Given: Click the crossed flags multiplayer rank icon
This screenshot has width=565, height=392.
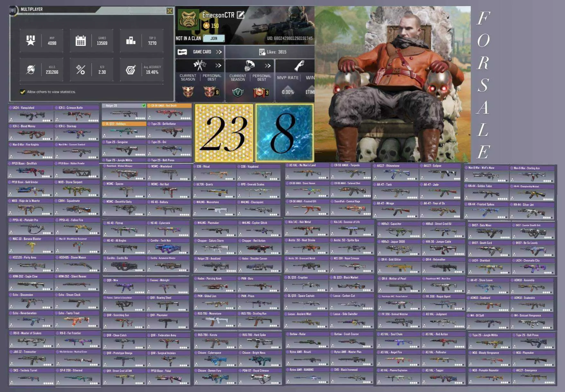Looking at the screenshot, I should point(199,66).
